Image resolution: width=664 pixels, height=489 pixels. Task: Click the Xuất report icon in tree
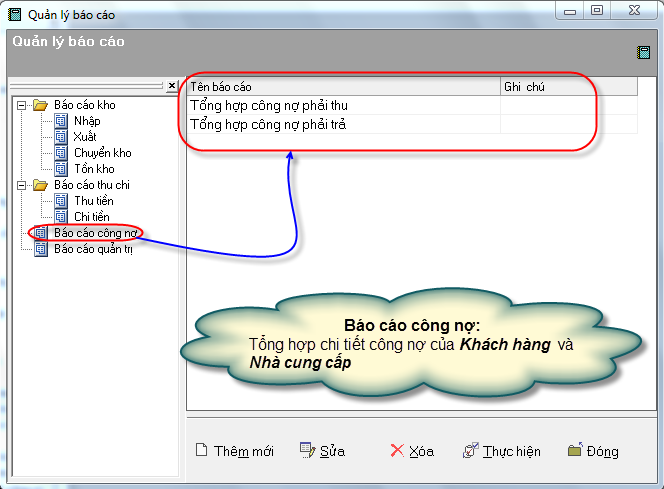coord(61,137)
